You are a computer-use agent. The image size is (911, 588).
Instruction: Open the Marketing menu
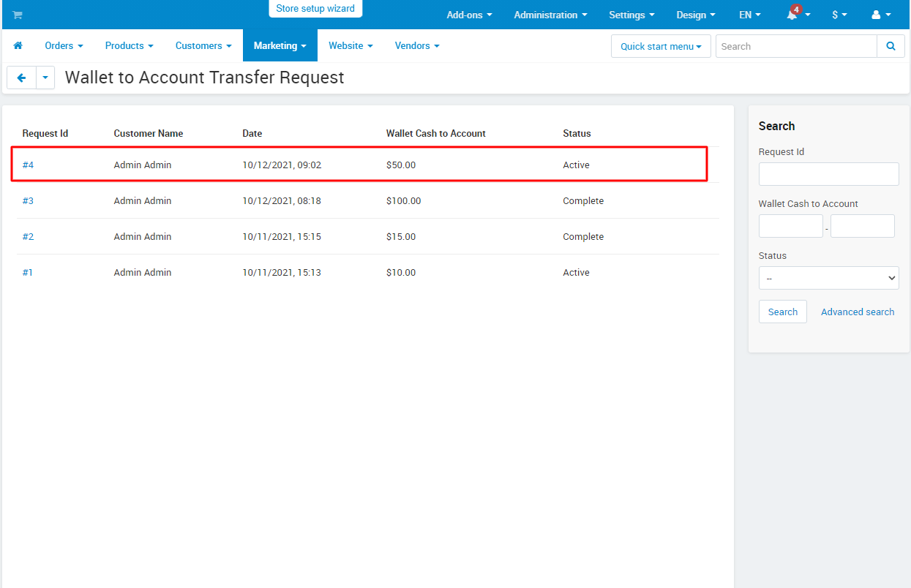tap(280, 45)
